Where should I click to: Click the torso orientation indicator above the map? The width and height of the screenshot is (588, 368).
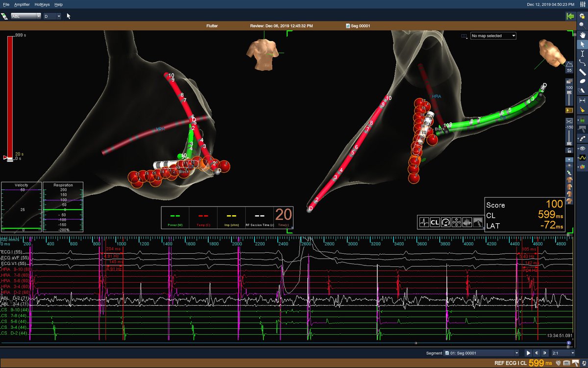click(x=265, y=52)
